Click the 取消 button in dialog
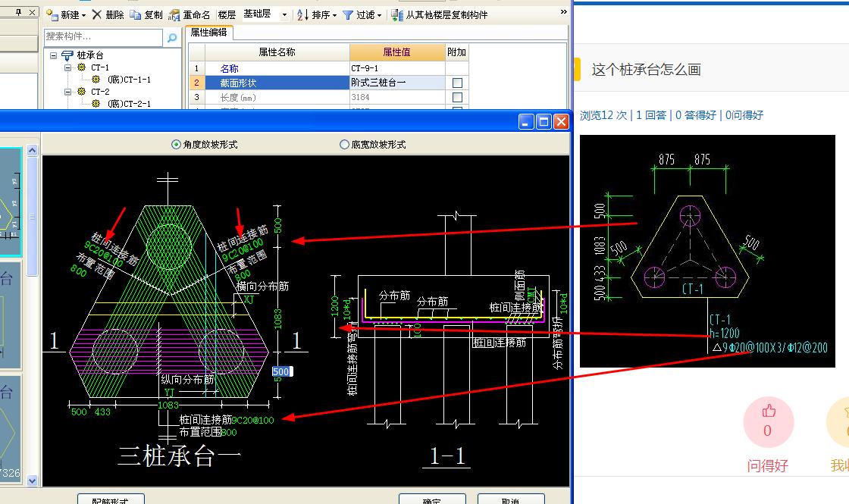The image size is (849, 504). click(511, 499)
